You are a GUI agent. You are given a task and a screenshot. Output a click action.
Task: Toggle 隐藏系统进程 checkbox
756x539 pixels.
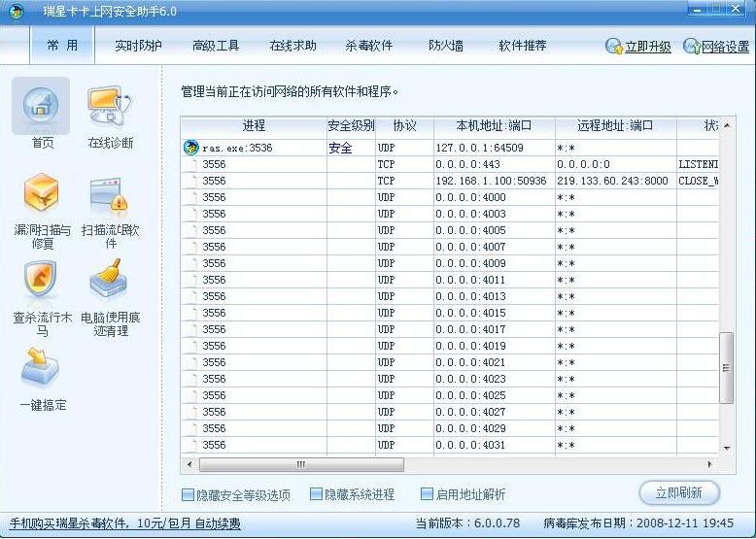pyautogui.click(x=316, y=493)
